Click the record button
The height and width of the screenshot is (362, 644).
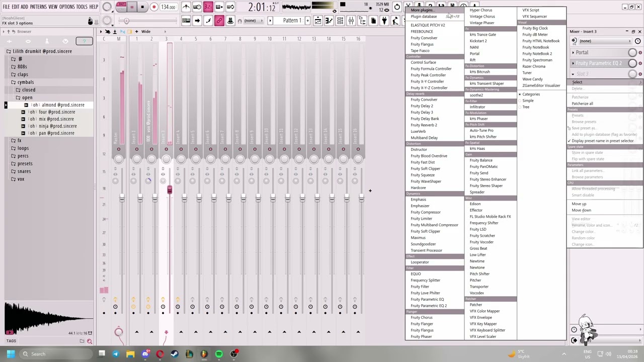(154, 7)
